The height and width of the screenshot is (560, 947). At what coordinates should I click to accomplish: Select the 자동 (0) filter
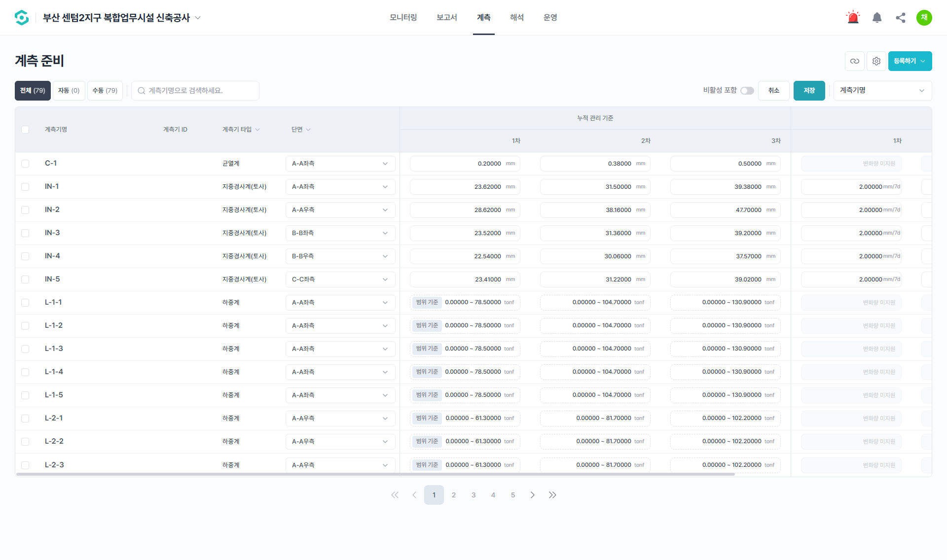point(69,91)
